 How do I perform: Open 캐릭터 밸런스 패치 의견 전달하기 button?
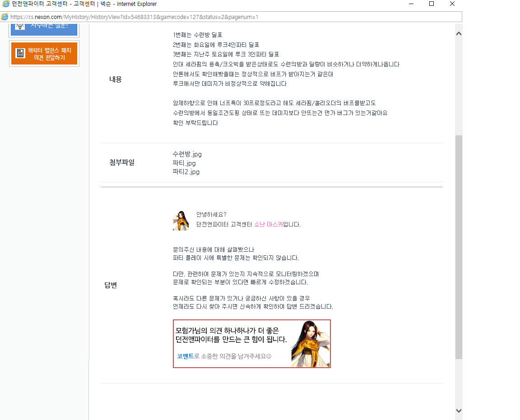coord(44,53)
